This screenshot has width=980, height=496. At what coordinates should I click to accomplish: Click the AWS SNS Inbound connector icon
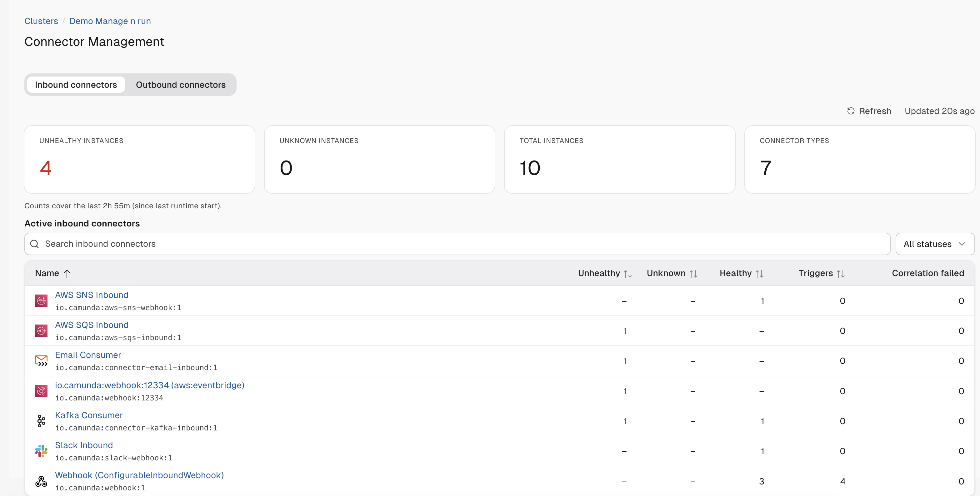click(41, 301)
